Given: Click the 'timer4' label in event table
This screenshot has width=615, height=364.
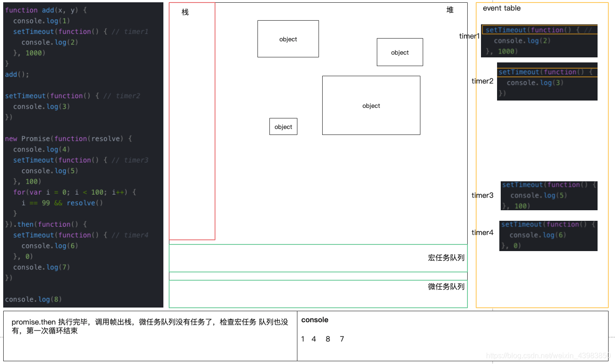Looking at the screenshot, I should (482, 233).
